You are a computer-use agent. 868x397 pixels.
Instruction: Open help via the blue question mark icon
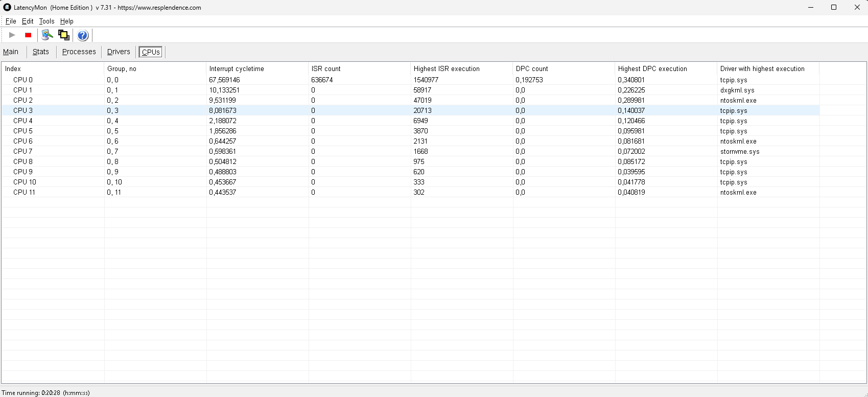pyautogui.click(x=83, y=35)
